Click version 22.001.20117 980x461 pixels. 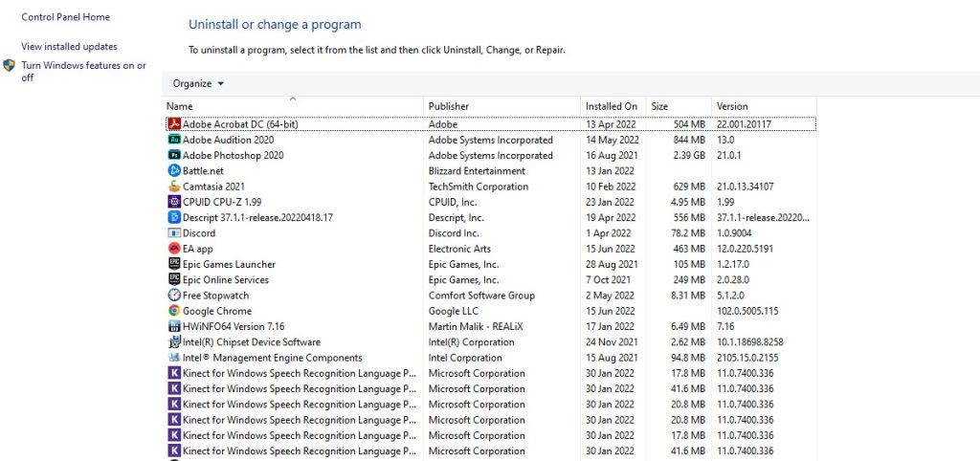744,124
